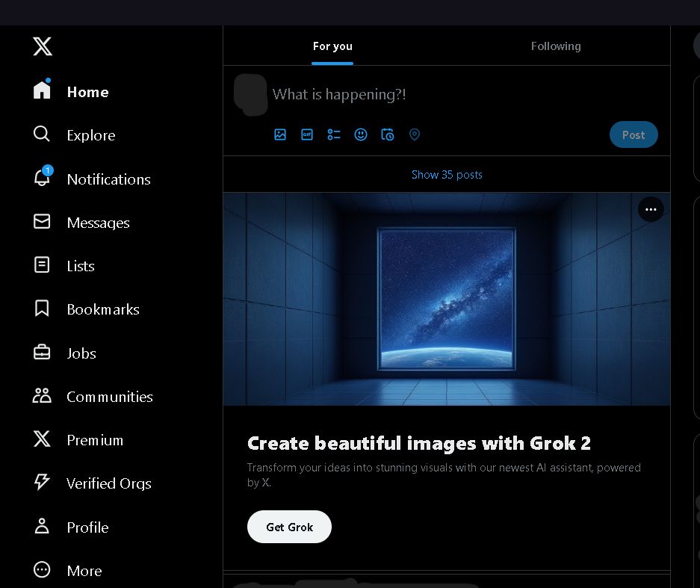
Task: Open the More sidebar menu
Action: point(42,570)
